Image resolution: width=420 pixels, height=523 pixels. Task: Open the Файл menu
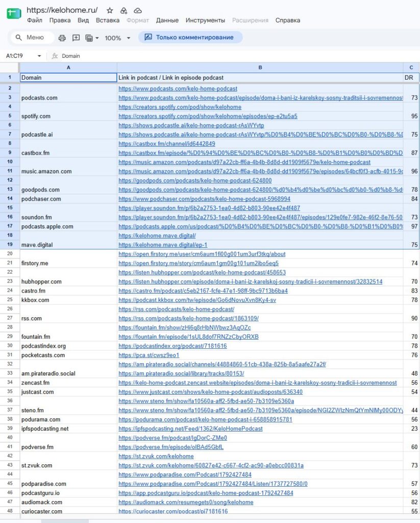35,20
